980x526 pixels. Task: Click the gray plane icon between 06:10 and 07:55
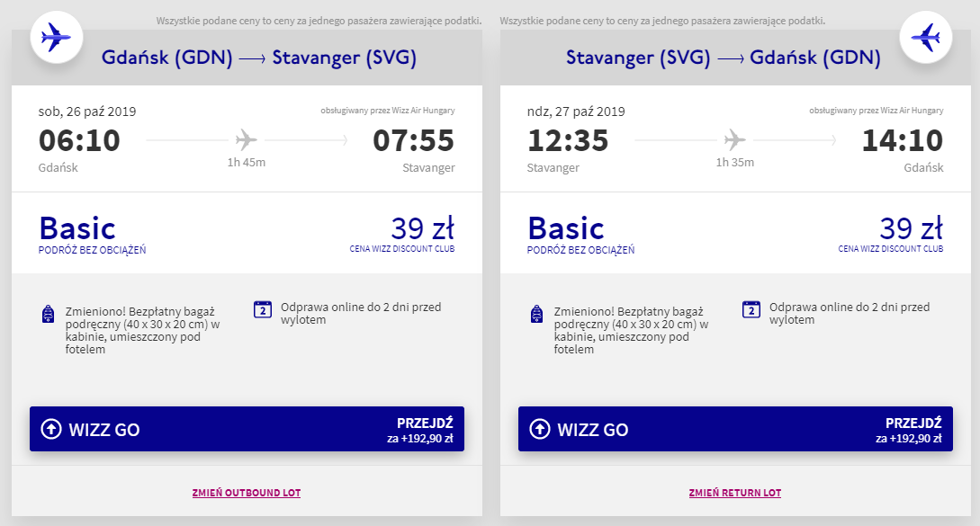[246, 140]
